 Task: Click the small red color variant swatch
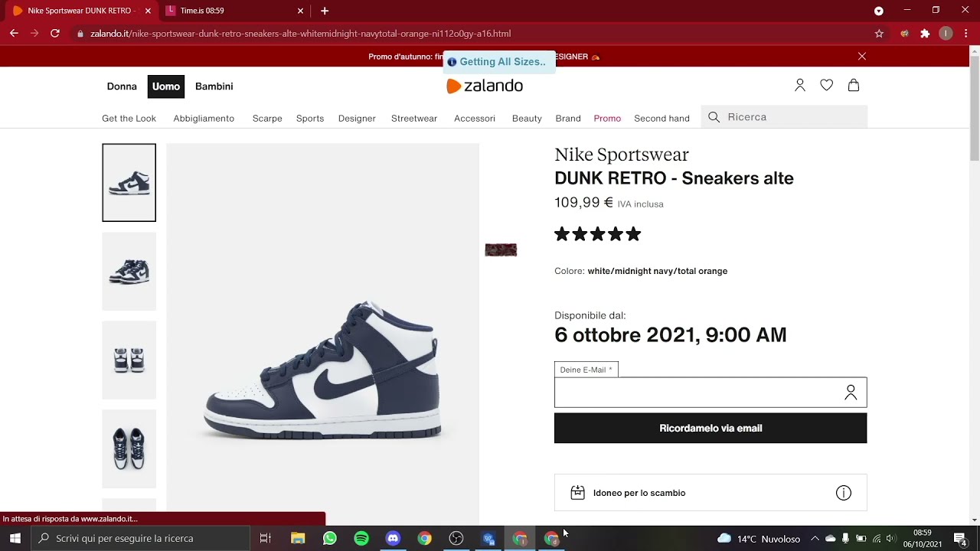501,250
